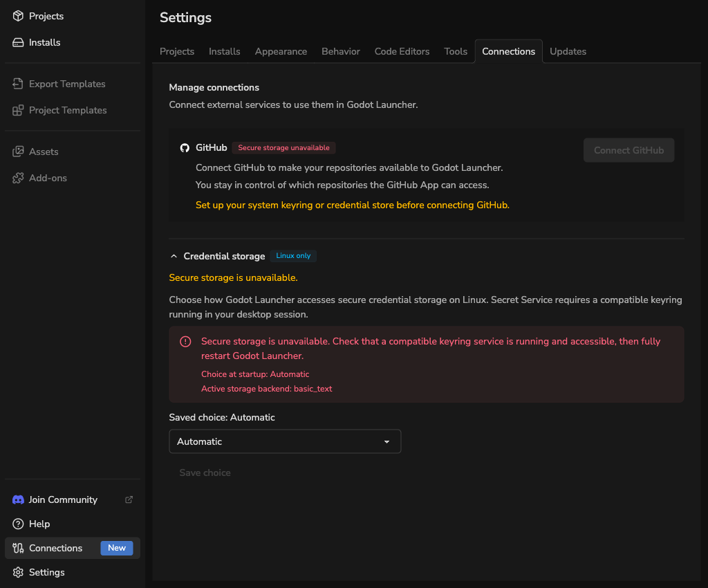Open the Help question mark icon
The image size is (708, 588).
coord(18,524)
